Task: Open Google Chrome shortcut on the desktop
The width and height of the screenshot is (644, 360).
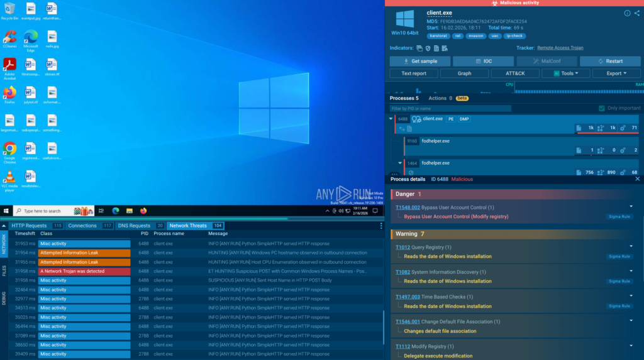Action: pyautogui.click(x=9, y=148)
